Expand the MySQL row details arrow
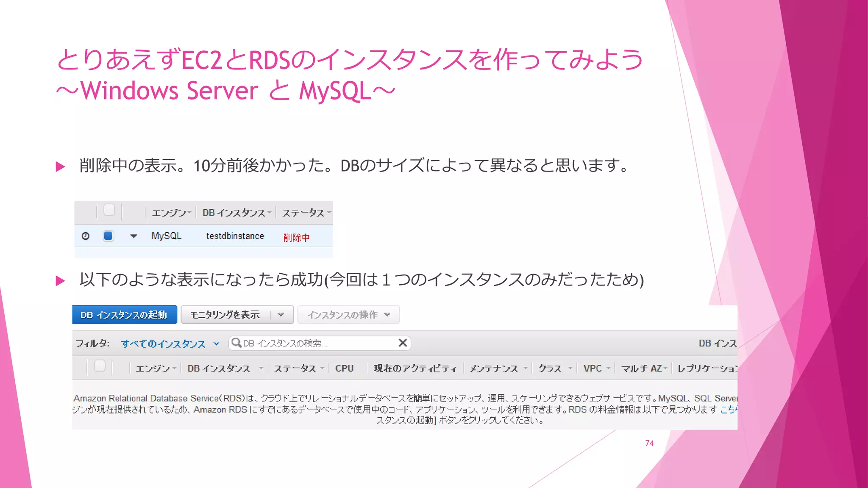Viewport: 868px width, 488px height. [134, 236]
